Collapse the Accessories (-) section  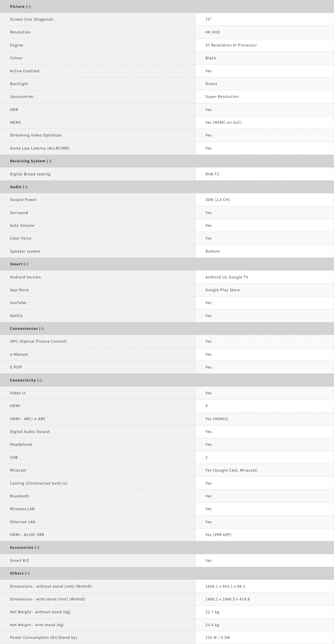coord(25,547)
